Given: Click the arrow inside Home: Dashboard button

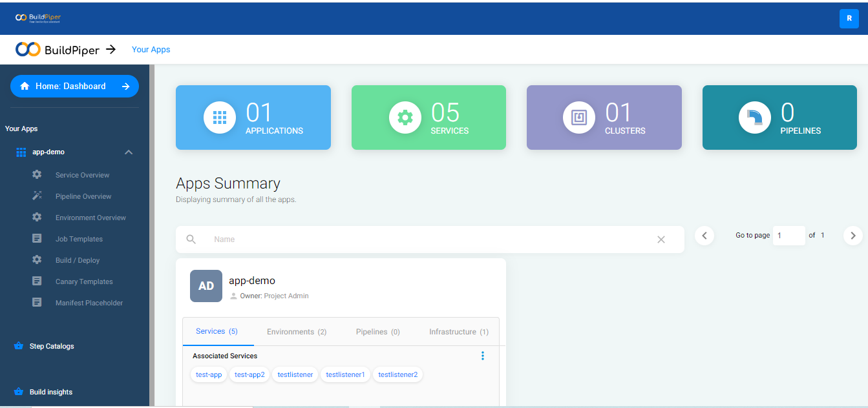Looking at the screenshot, I should (126, 86).
